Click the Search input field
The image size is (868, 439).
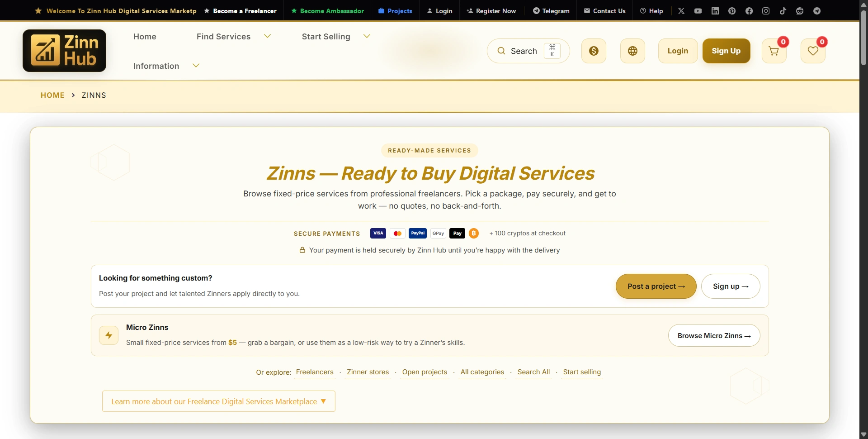click(x=528, y=51)
